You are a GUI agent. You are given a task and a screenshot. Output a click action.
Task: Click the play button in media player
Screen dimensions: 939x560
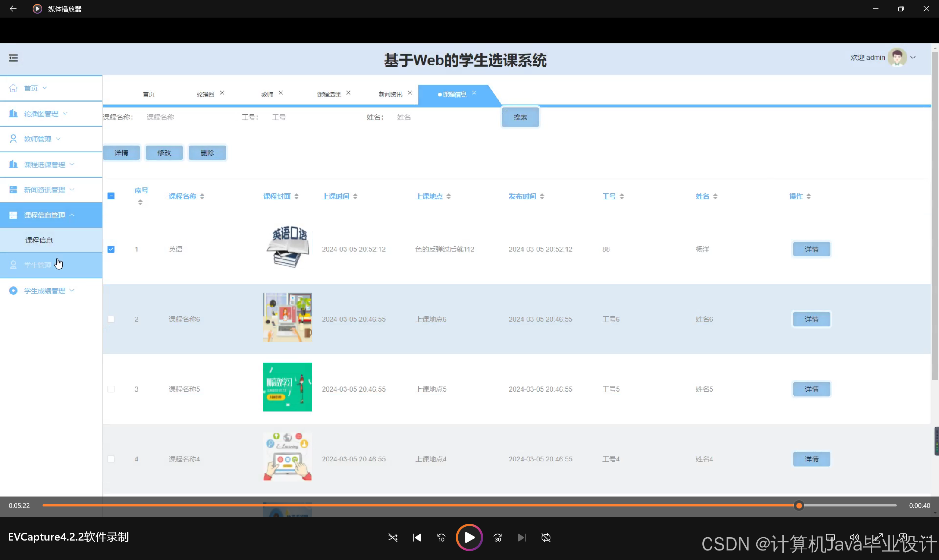pyautogui.click(x=469, y=537)
